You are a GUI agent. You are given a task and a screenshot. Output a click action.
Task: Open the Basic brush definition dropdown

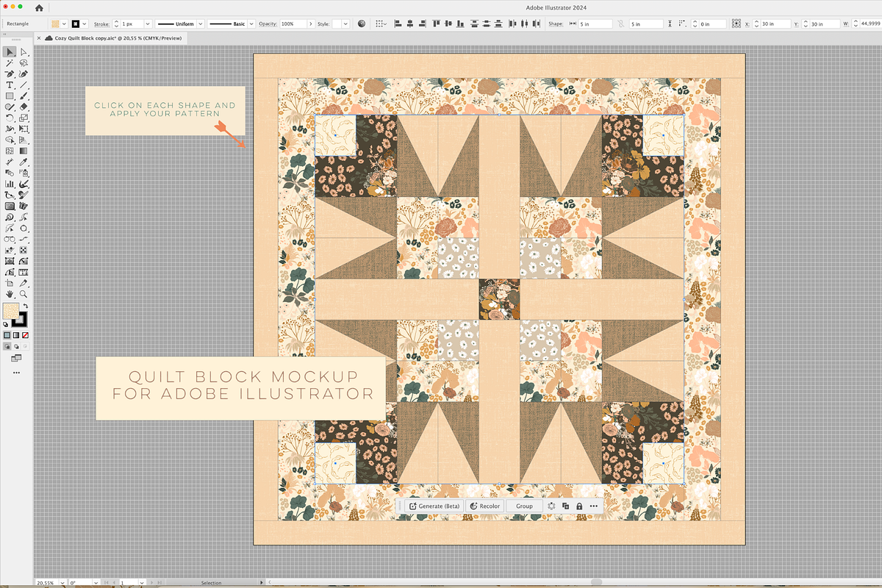coord(251,24)
